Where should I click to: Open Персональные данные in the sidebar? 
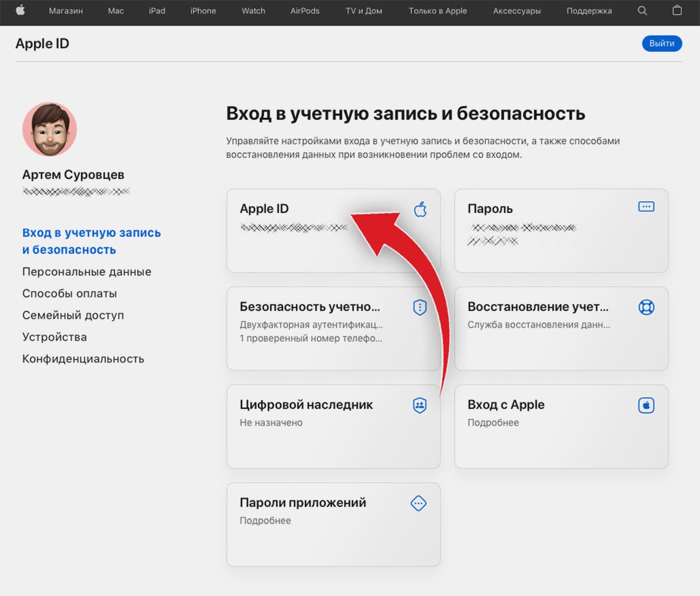pyautogui.click(x=87, y=272)
